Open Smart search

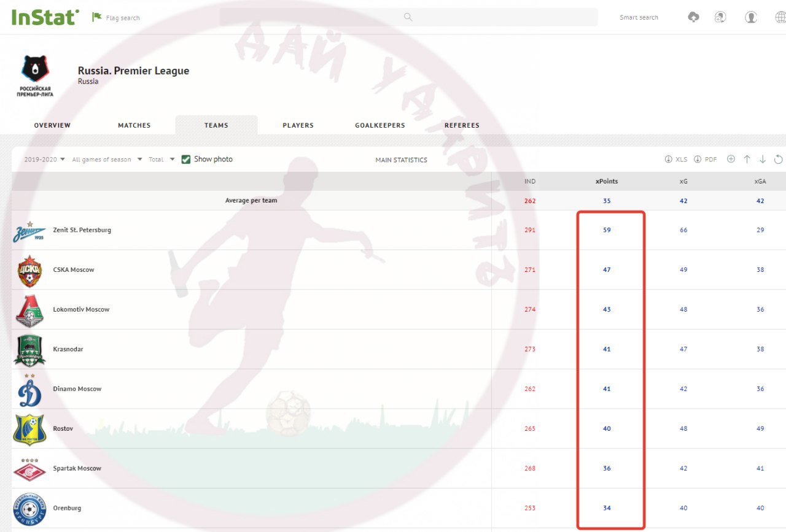[x=639, y=18]
